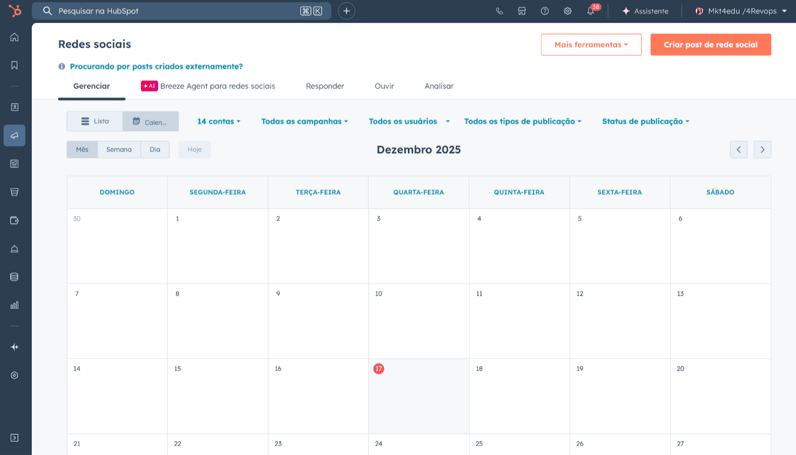Expand the 'Status de publicação' filter
Image resolution: width=796 pixels, height=455 pixels.
[646, 121]
